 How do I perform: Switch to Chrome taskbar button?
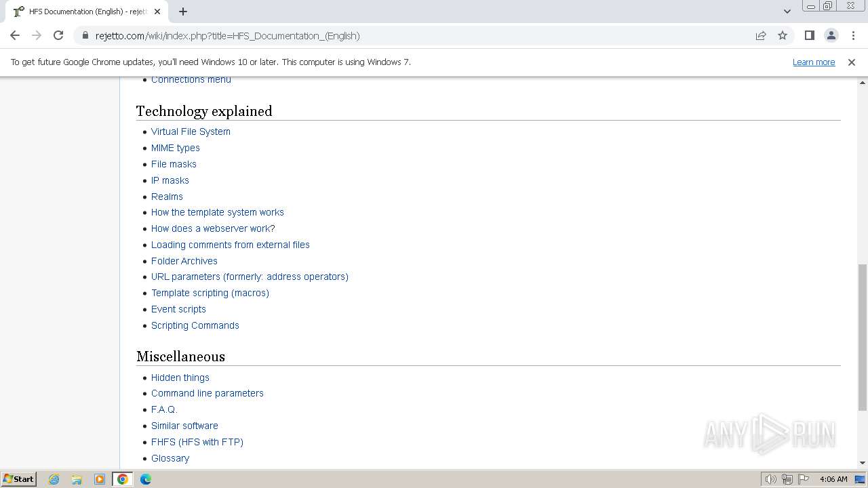[122, 479]
